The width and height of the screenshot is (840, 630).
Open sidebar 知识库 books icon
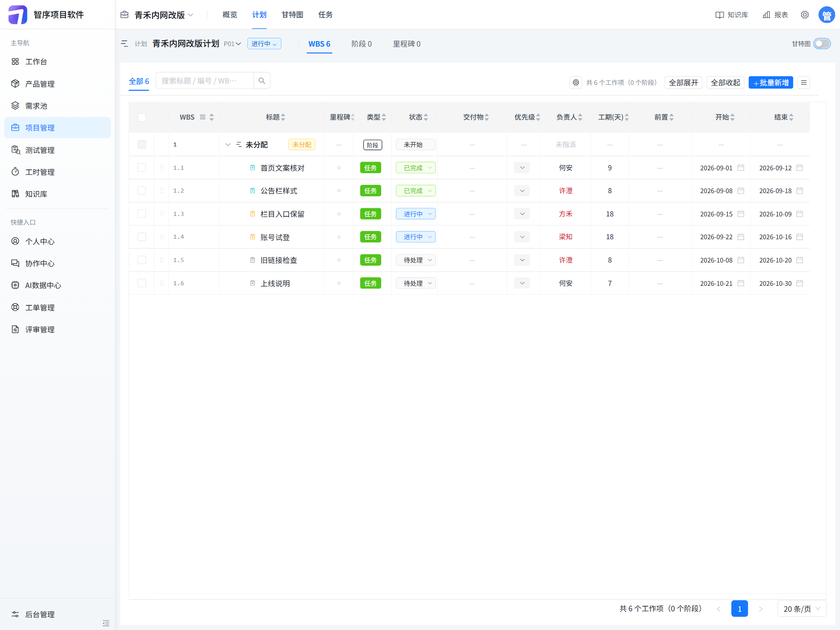[15, 194]
